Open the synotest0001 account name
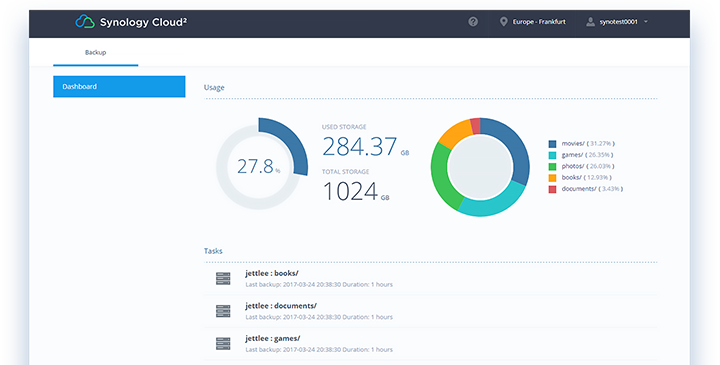The image size is (720, 365). click(x=619, y=22)
